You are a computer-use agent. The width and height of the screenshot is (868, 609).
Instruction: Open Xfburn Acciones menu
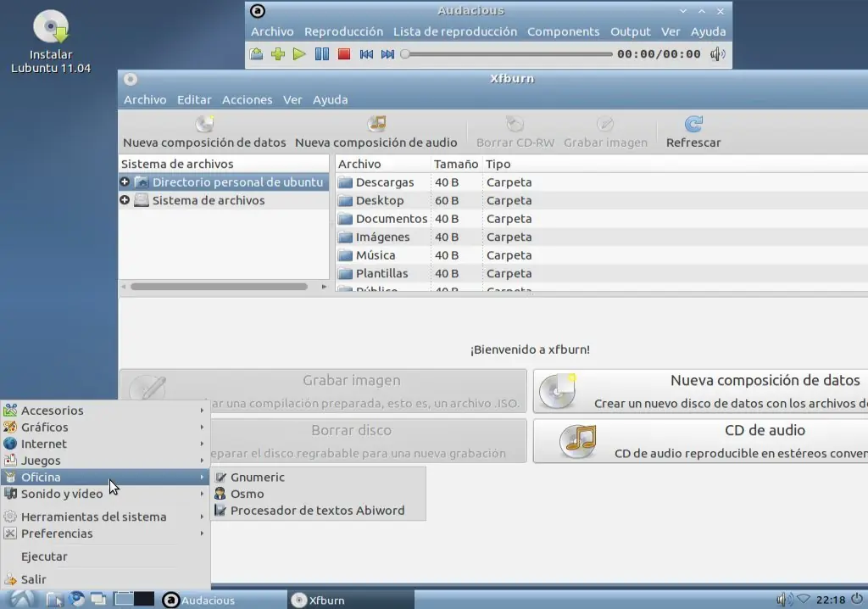pos(247,100)
